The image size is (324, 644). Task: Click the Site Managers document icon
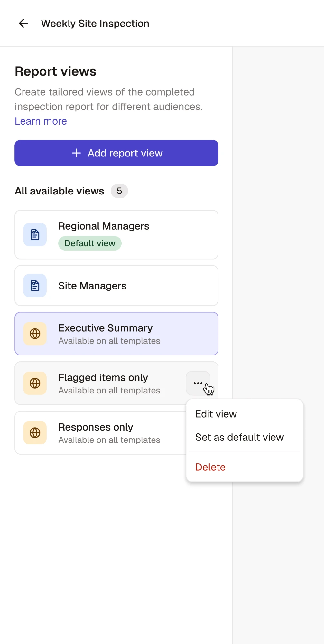[x=35, y=286]
